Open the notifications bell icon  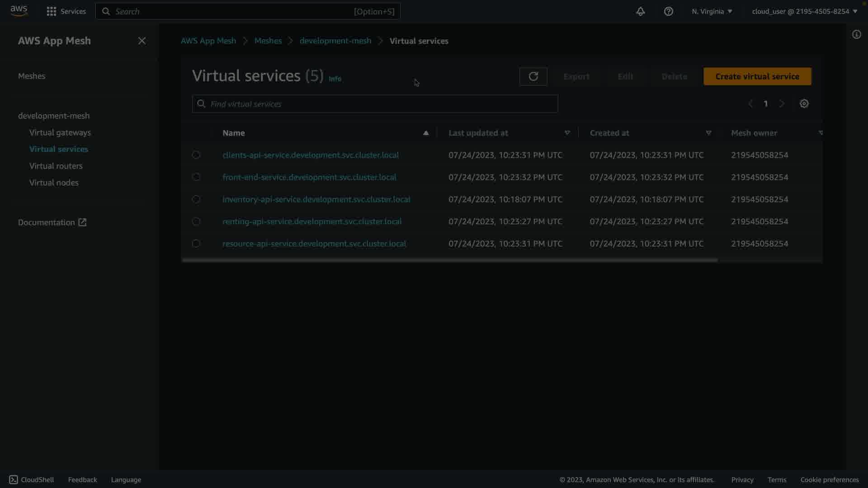tap(640, 12)
